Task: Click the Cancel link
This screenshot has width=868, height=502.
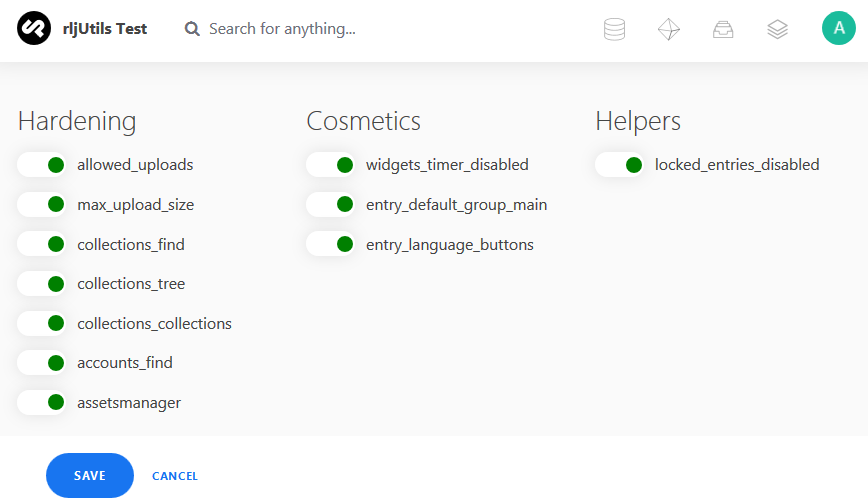Action: tap(175, 476)
